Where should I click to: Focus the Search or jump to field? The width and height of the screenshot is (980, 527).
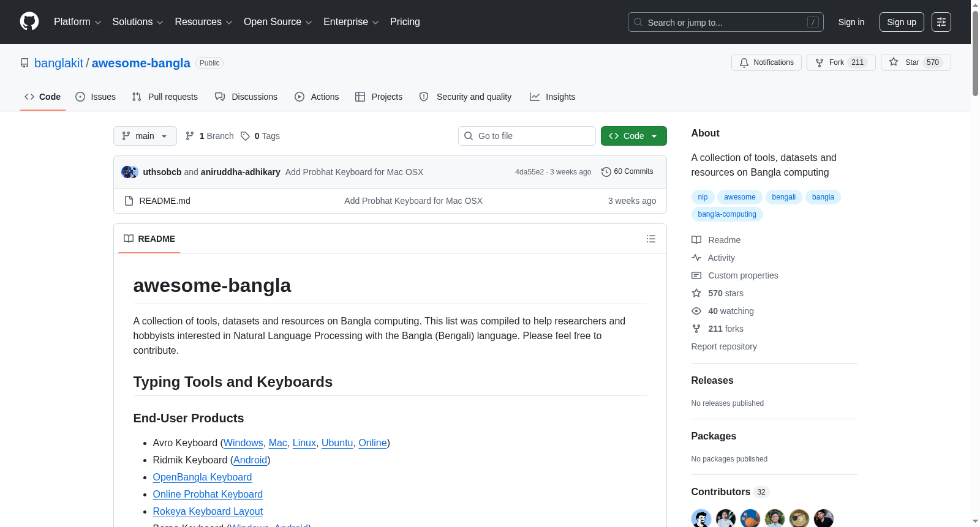click(726, 22)
